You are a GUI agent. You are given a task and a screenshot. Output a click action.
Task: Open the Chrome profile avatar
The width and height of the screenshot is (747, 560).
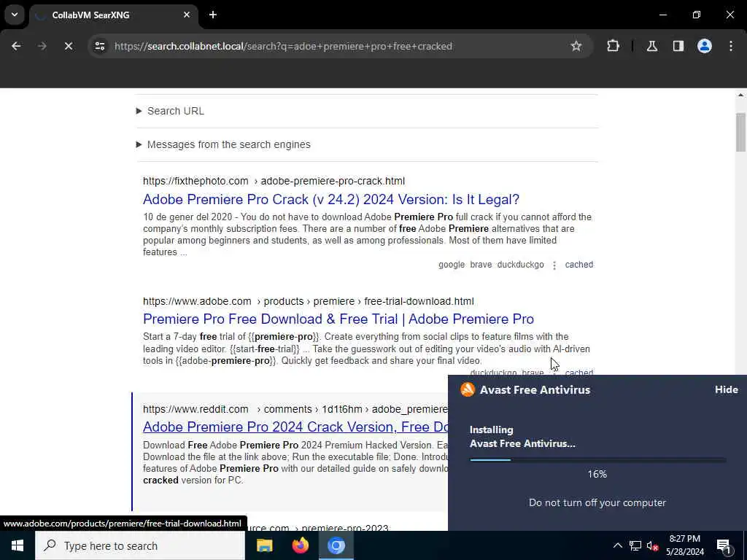(704, 46)
